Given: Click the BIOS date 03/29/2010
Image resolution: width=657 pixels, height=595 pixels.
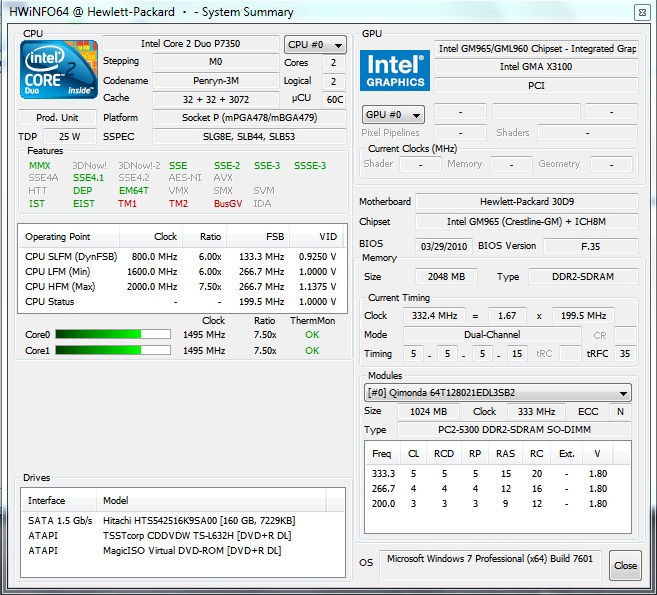Looking at the screenshot, I should tap(444, 246).
